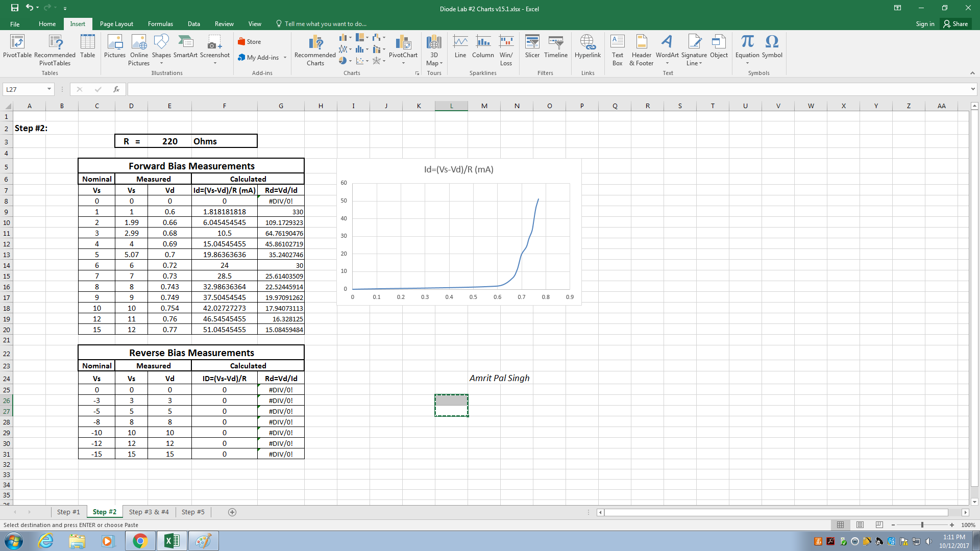Select the Id=(Vs-Vd)/R chart

(x=459, y=232)
